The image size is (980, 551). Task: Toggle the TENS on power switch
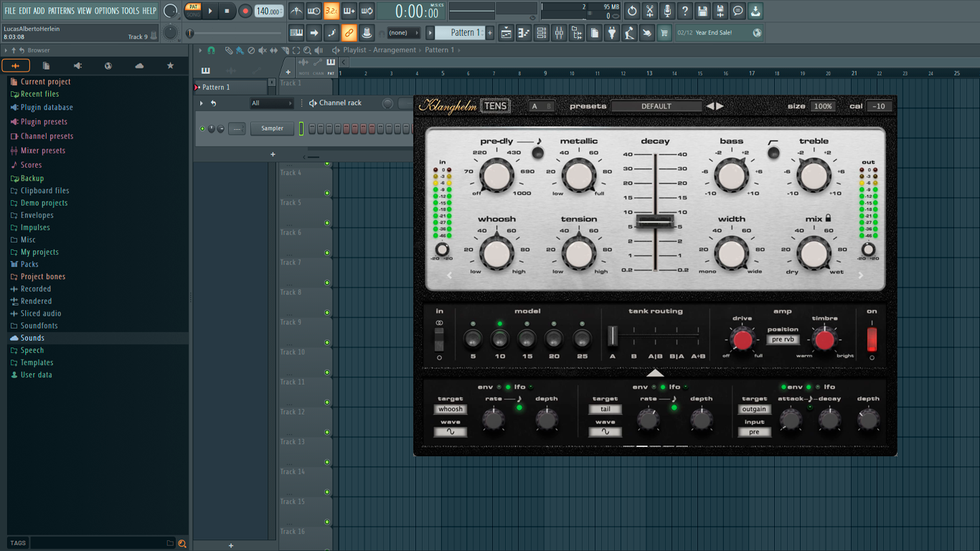point(872,338)
